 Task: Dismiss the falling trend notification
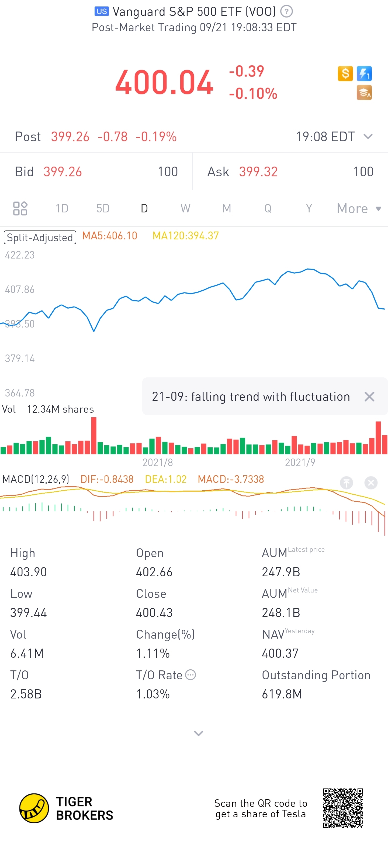tap(369, 397)
